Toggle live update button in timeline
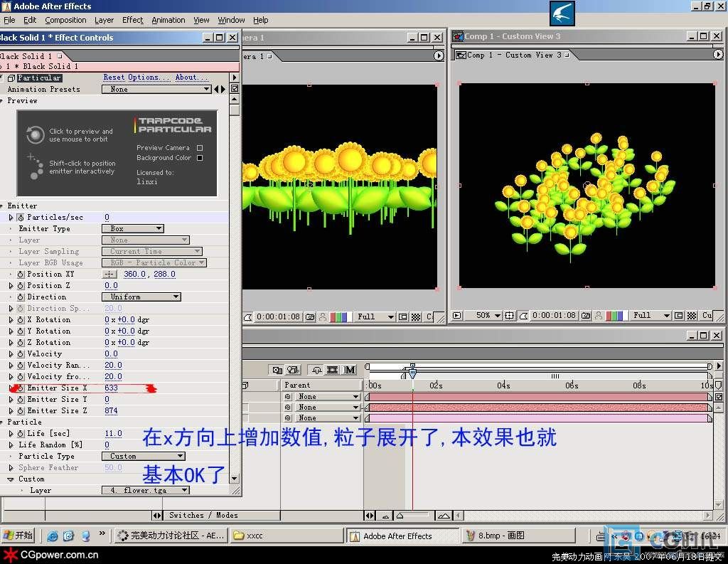The height and width of the screenshot is (564, 728). click(277, 370)
